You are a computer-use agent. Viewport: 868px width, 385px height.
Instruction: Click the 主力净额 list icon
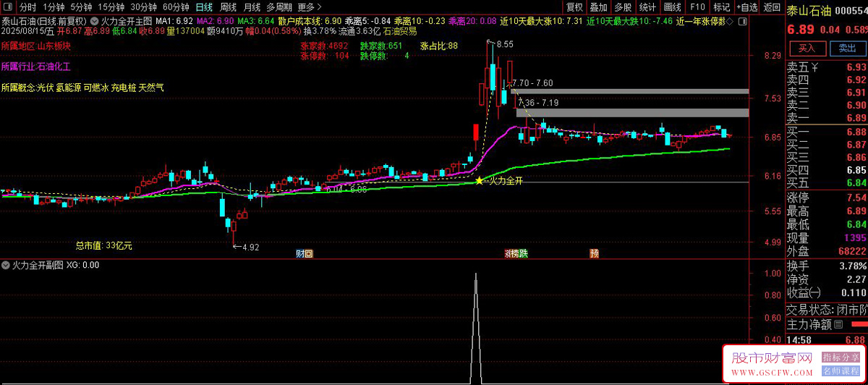840,324
